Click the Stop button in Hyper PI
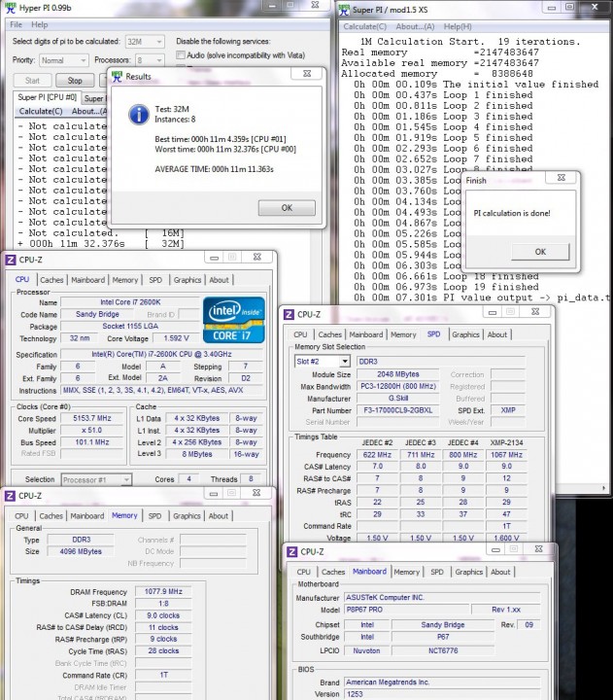The image size is (613, 700). 75,81
